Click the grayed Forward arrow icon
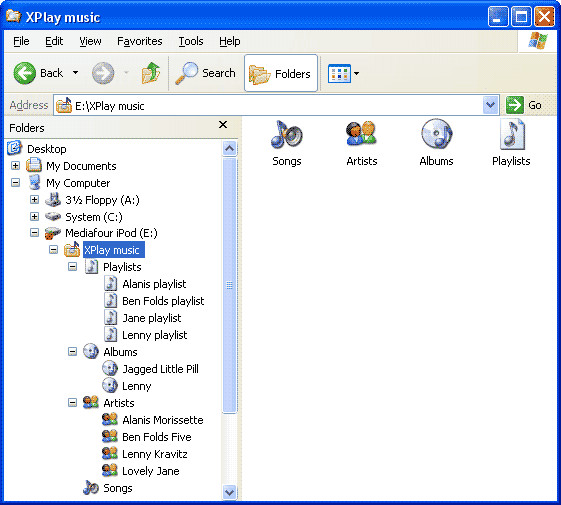This screenshot has width=561, height=505. 103,73
